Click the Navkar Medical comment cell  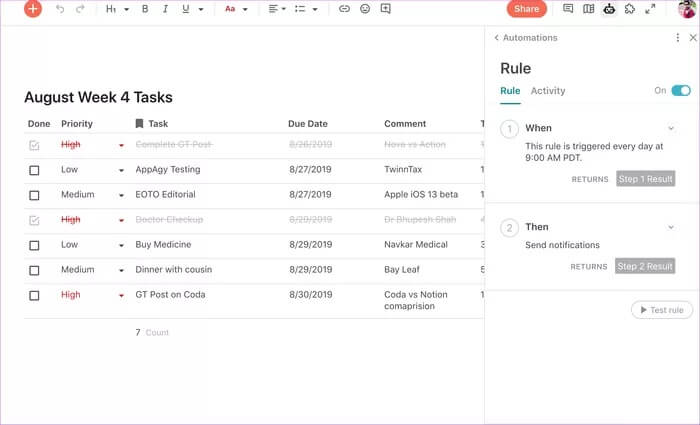click(x=416, y=245)
